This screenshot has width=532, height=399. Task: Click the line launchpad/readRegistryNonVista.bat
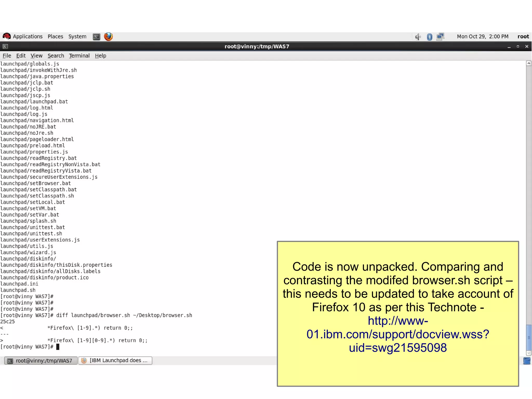[x=50, y=165]
